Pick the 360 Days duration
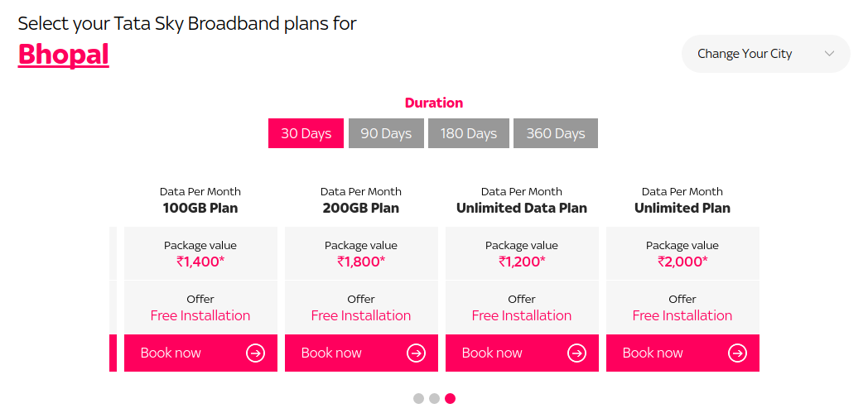The image size is (868, 418). click(556, 133)
